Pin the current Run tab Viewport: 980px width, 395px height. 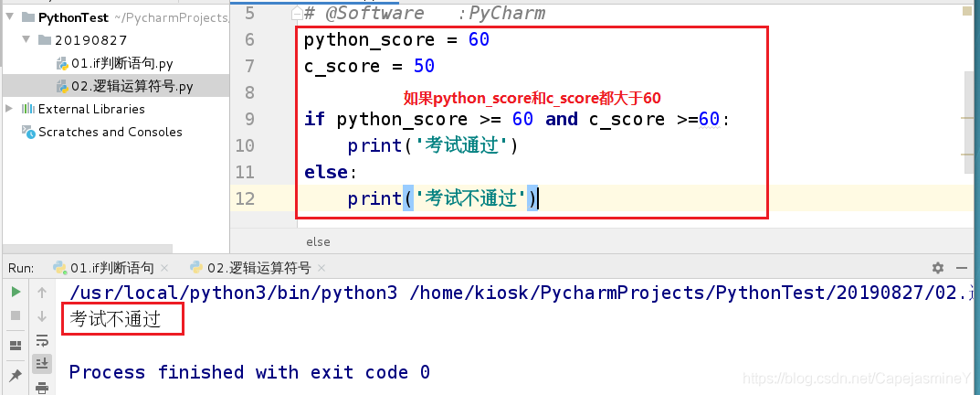point(16,374)
